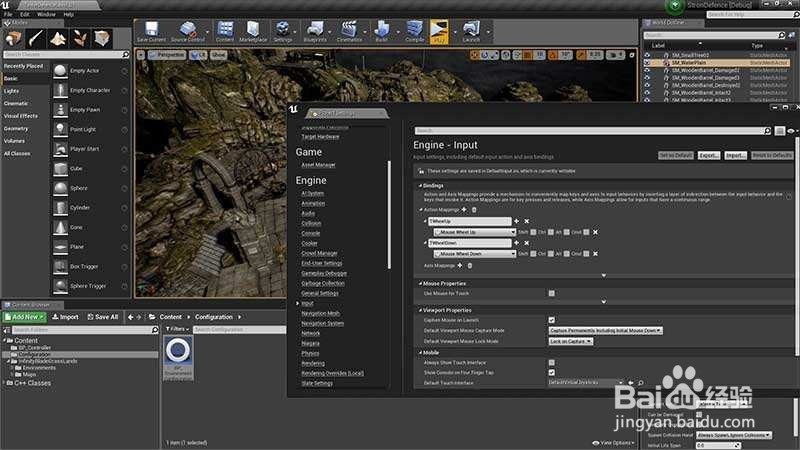Collapse the Mobile section
Image resolution: width=800 pixels, height=450 pixels.
tap(421, 353)
